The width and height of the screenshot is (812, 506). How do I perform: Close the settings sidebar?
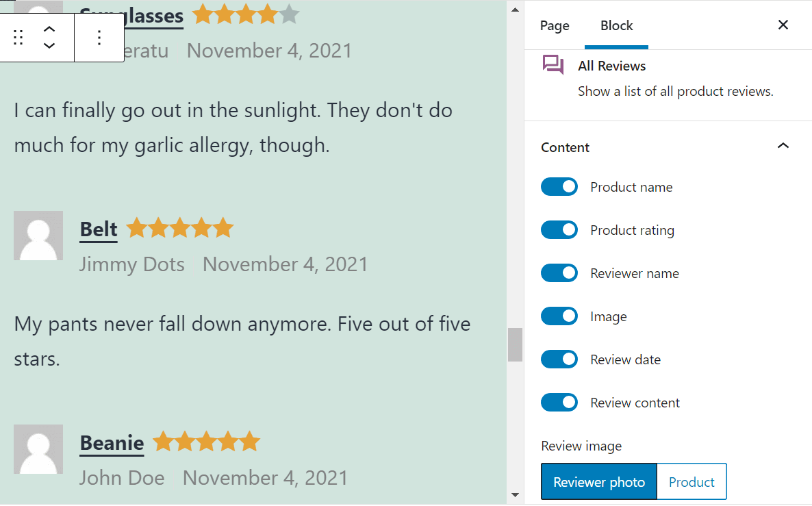coord(783,25)
